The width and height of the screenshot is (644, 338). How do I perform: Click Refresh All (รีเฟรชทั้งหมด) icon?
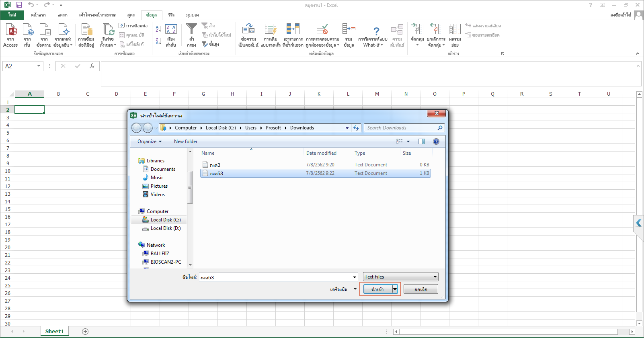[108, 35]
